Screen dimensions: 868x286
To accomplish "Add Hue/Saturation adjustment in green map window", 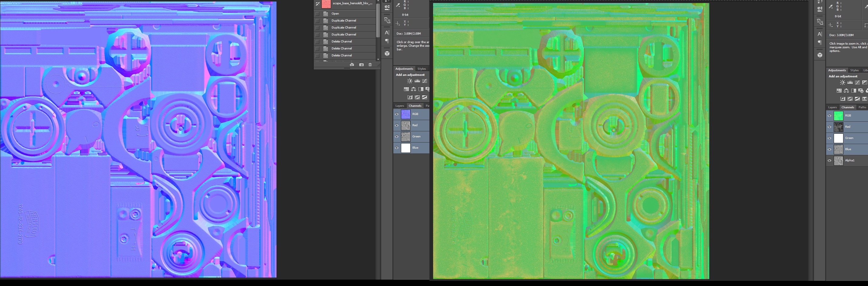I will pyautogui.click(x=839, y=91).
